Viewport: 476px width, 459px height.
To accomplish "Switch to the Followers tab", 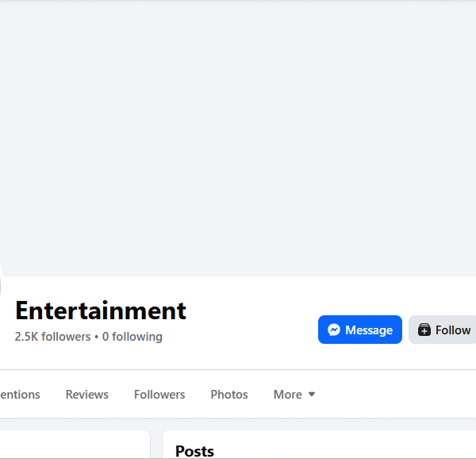I will coord(159,395).
